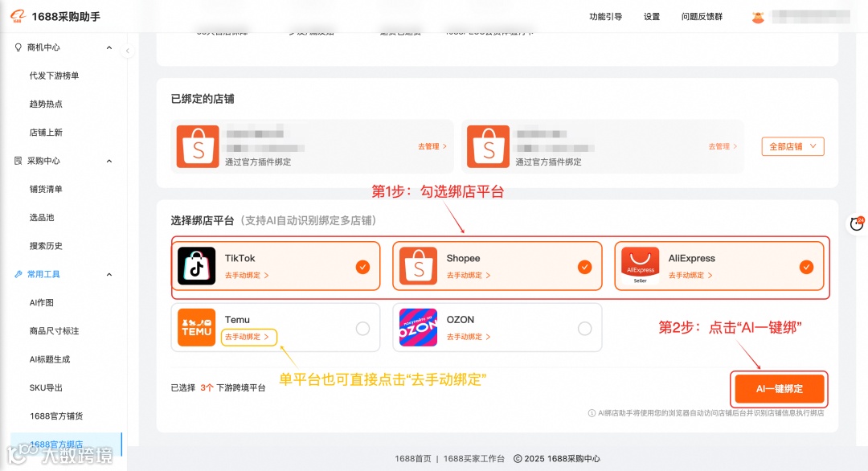
Task: Click 去手动绑定 under Temu
Action: (x=248, y=337)
